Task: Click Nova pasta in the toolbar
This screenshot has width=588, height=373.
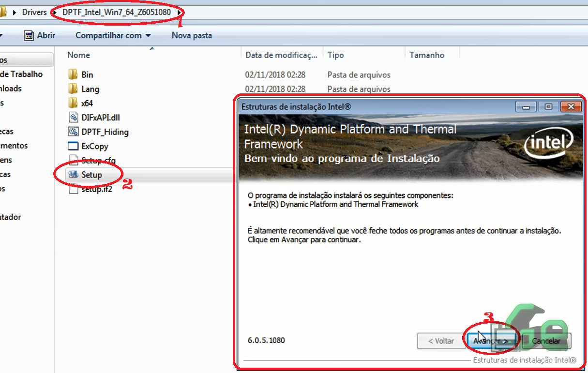Action: coord(192,35)
